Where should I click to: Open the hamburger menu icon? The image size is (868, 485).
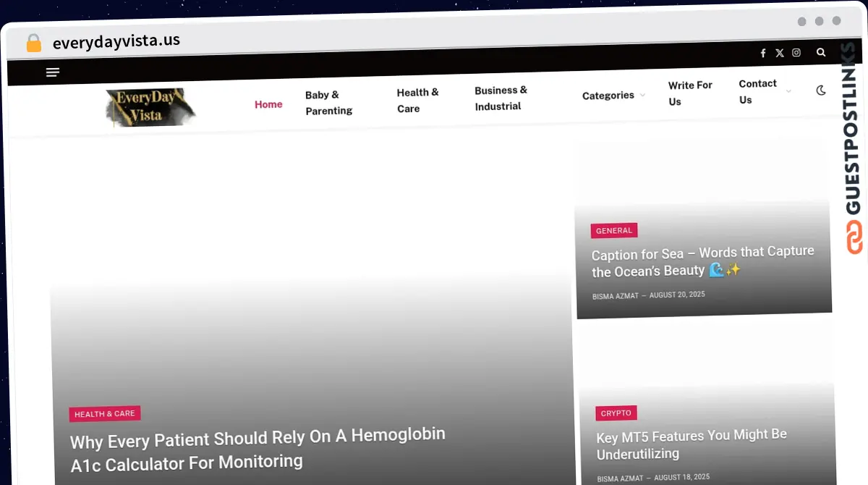coord(52,72)
